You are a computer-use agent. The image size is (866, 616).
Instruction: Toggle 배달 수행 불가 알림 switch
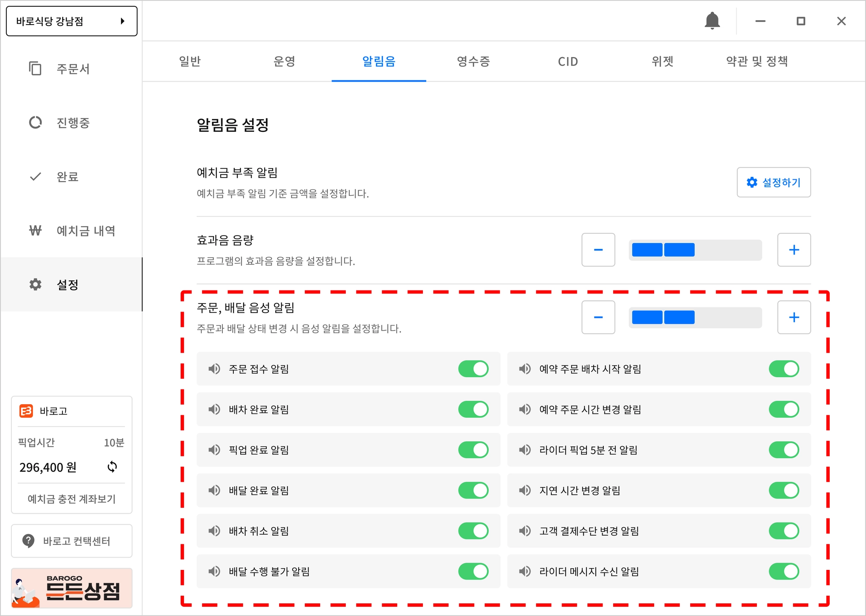tap(473, 571)
